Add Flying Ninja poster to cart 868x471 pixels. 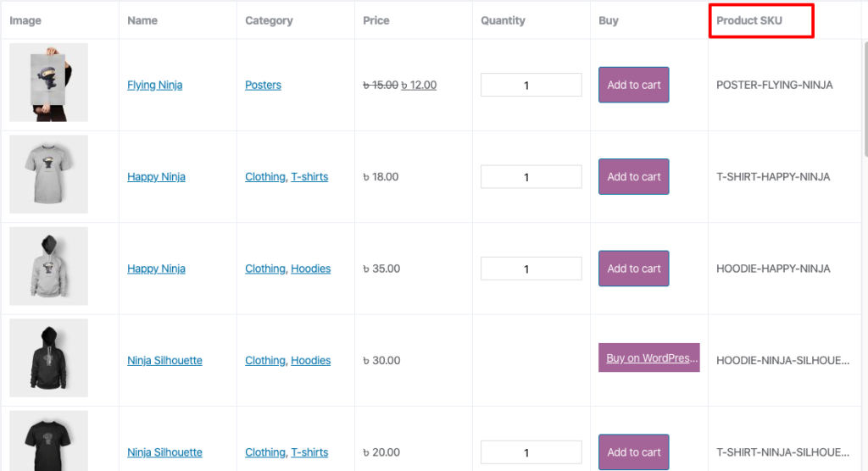pyautogui.click(x=633, y=85)
